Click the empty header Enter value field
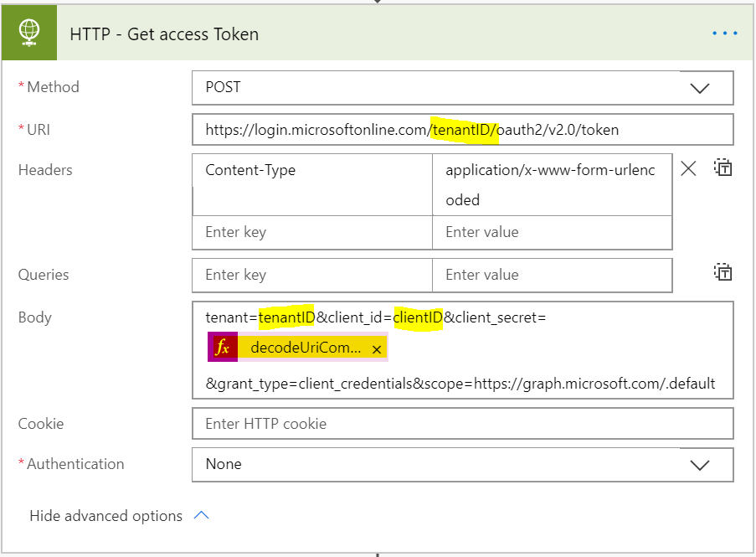Image resolution: width=756 pixels, height=557 pixels. point(552,232)
